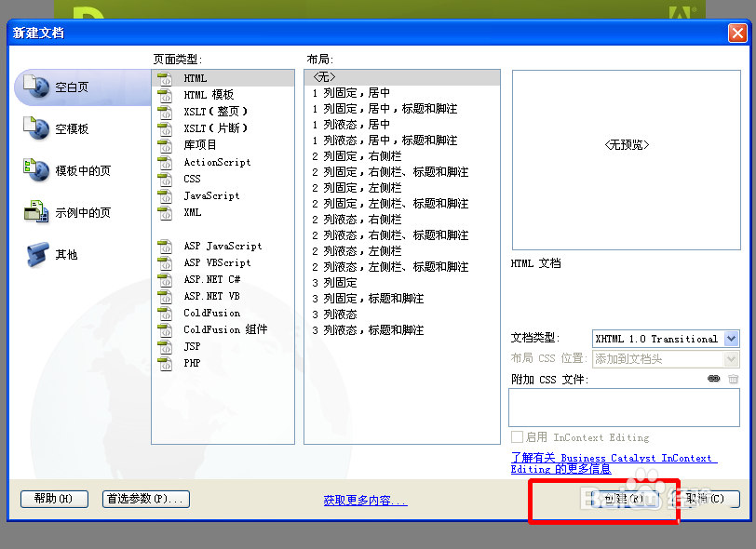756x549 pixels.
Task: Open the 布局 CSS 位置 dropdown
Action: pos(666,359)
